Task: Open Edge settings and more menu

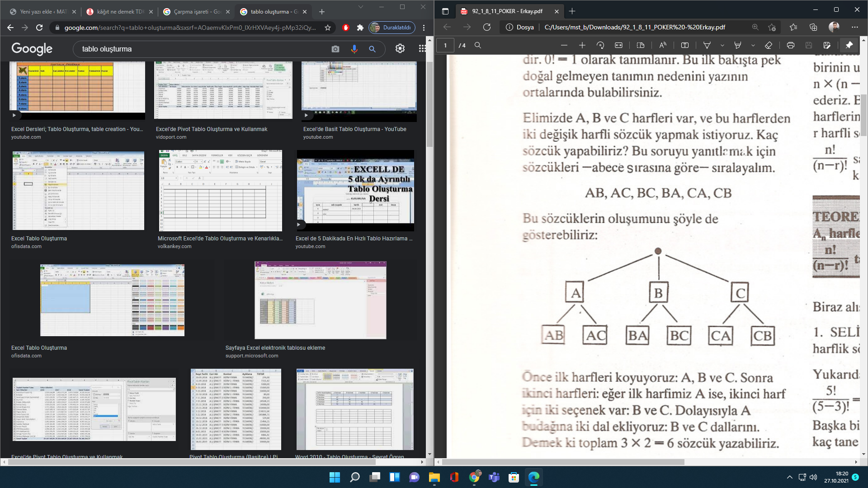Action: (x=854, y=27)
